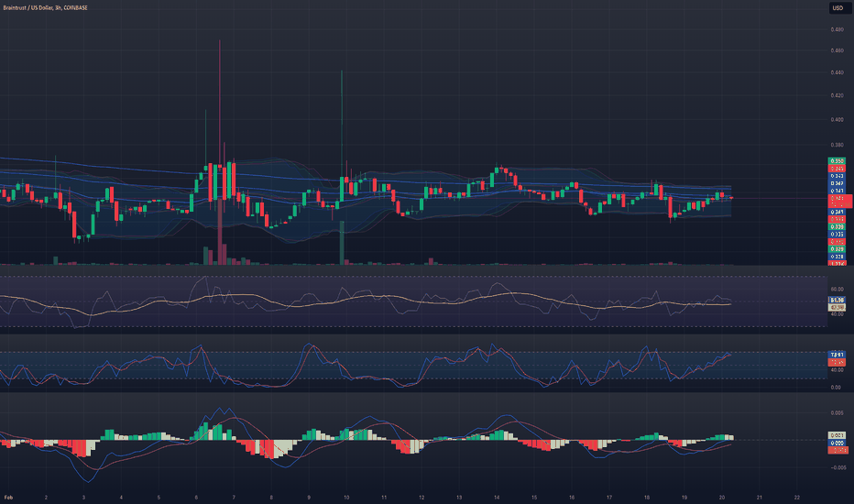This screenshot has width=854, height=504.
Task: Select the 0.440 price scale label
Action: (838, 72)
